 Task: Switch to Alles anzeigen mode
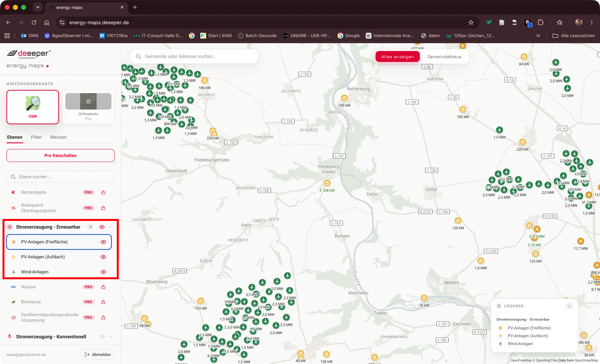[397, 57]
